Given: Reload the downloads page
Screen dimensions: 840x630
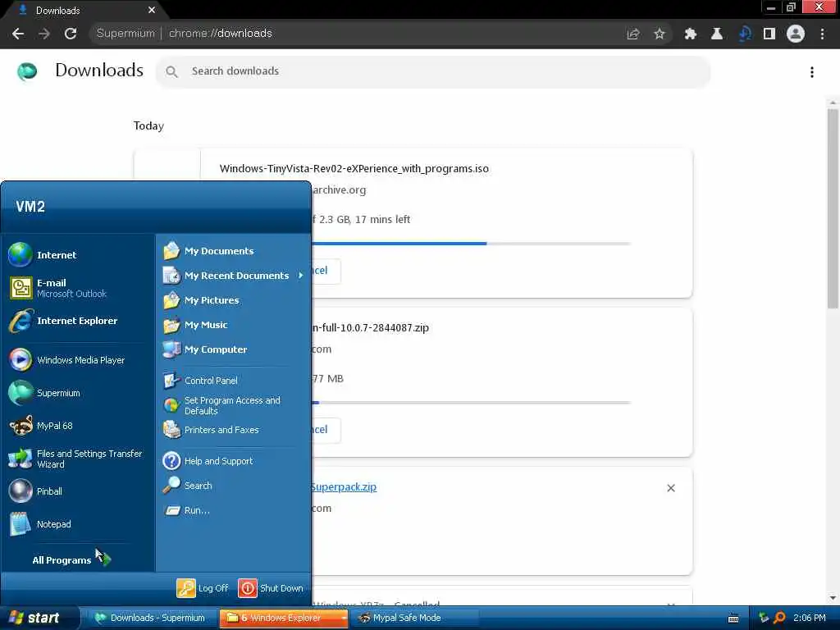Looking at the screenshot, I should tap(71, 33).
